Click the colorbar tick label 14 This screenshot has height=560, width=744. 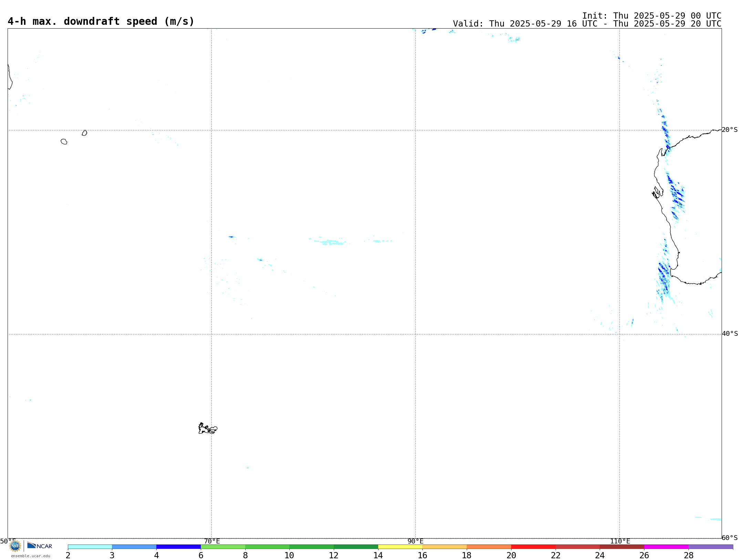coord(378,555)
